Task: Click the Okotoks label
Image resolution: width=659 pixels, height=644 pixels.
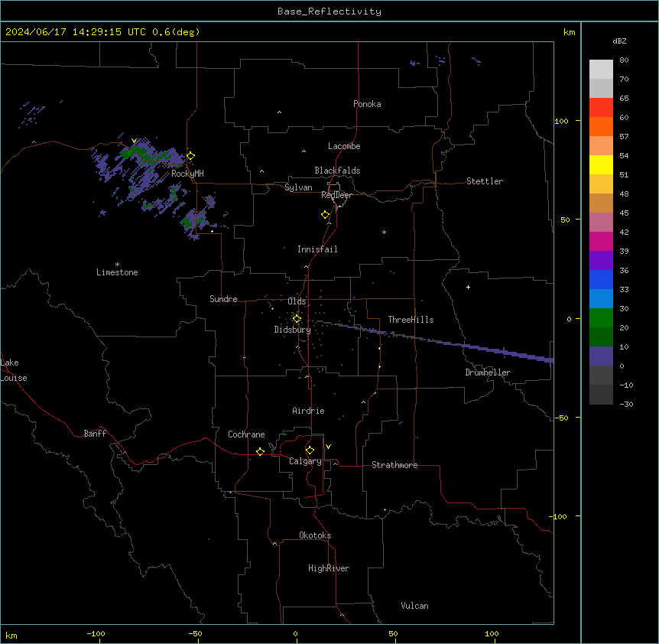Action: tap(315, 535)
